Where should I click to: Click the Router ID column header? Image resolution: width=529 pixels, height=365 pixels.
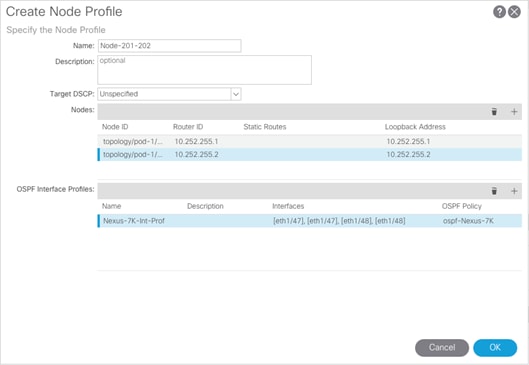[188, 127]
